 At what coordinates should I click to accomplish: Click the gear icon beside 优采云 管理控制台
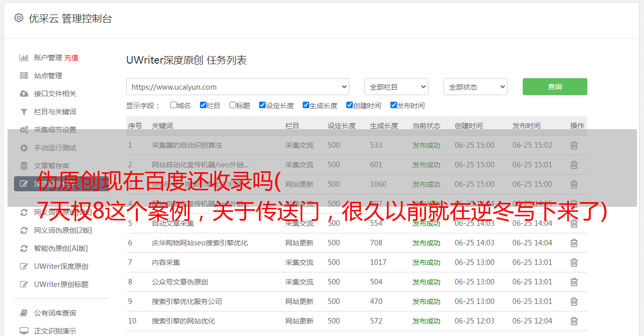pos(19,18)
